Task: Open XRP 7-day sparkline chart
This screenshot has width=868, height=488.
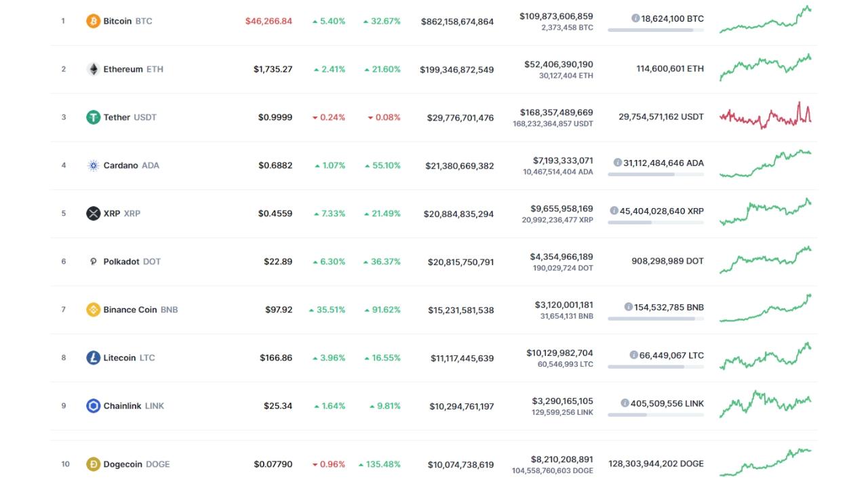Action: click(765, 211)
